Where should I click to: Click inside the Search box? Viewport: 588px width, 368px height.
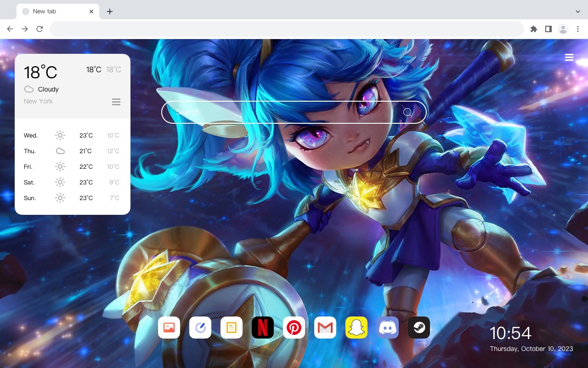tap(294, 112)
